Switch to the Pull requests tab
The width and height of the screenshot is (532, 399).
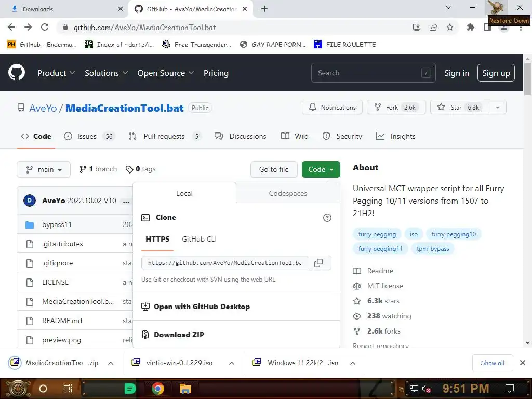[165, 137]
